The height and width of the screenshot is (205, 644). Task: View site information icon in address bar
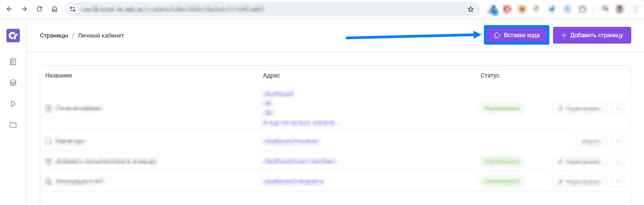pyautogui.click(x=72, y=9)
